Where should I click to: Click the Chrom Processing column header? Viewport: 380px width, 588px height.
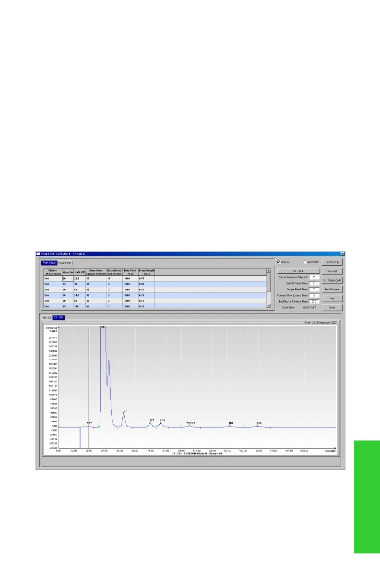(x=53, y=272)
